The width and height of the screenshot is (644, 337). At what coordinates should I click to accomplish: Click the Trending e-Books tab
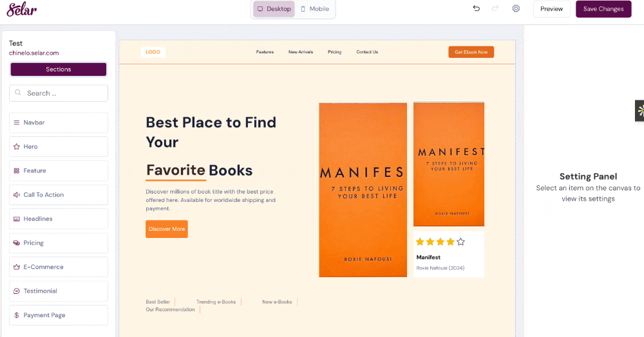(216, 302)
